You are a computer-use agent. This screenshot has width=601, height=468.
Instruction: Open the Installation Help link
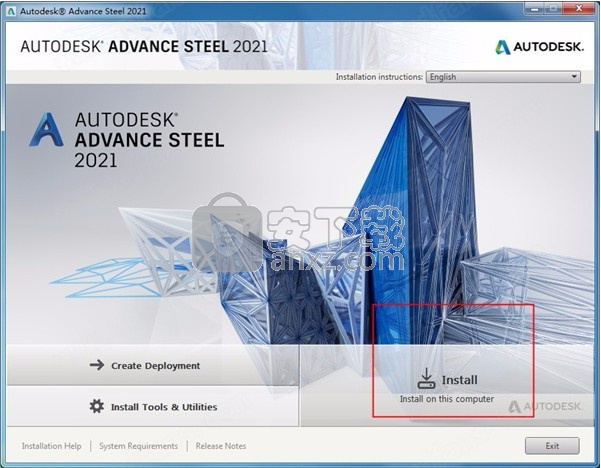coord(51,446)
